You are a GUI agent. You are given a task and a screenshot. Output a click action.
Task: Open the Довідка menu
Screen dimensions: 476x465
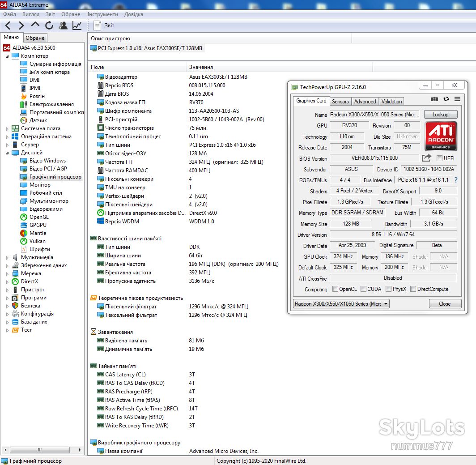pyautogui.click(x=134, y=14)
